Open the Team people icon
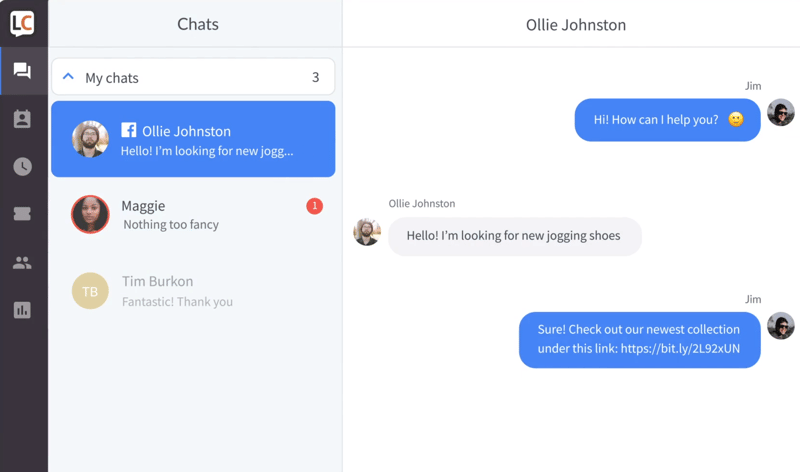 tap(22, 263)
